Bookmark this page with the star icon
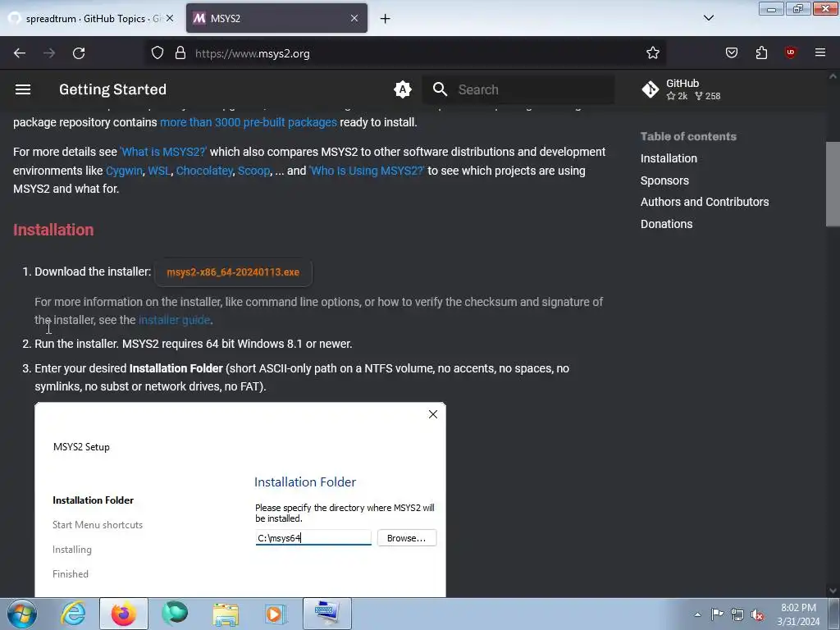This screenshot has height=630, width=840. click(652, 53)
